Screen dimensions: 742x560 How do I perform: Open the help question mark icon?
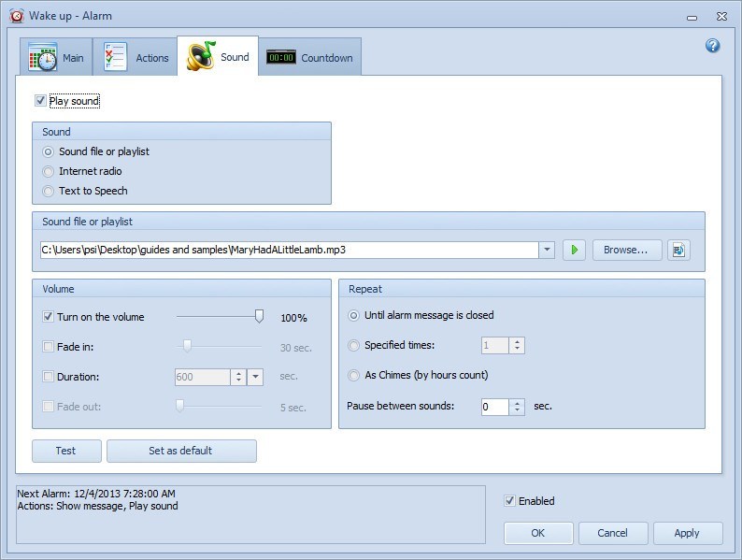tap(712, 46)
